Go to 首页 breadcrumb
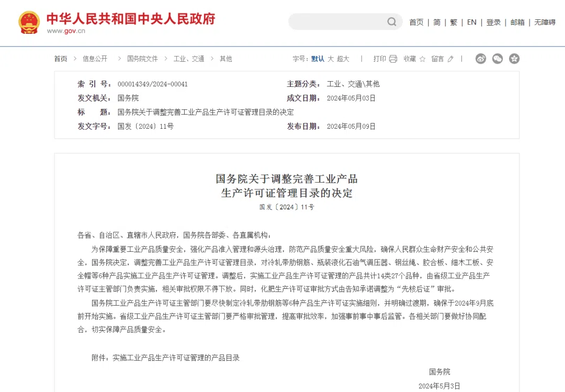565x392 pixels. (61, 59)
